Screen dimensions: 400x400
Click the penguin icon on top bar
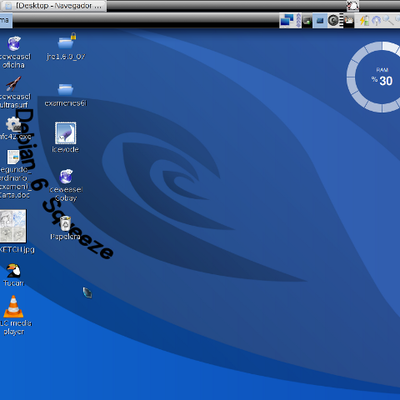pyautogui.click(x=352, y=5)
